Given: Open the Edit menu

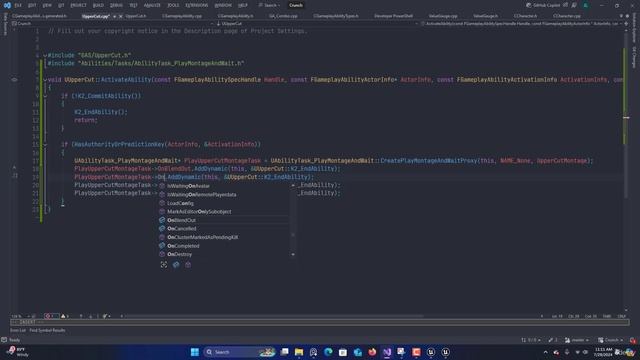Looking at the screenshot, I should tap(32, 5).
